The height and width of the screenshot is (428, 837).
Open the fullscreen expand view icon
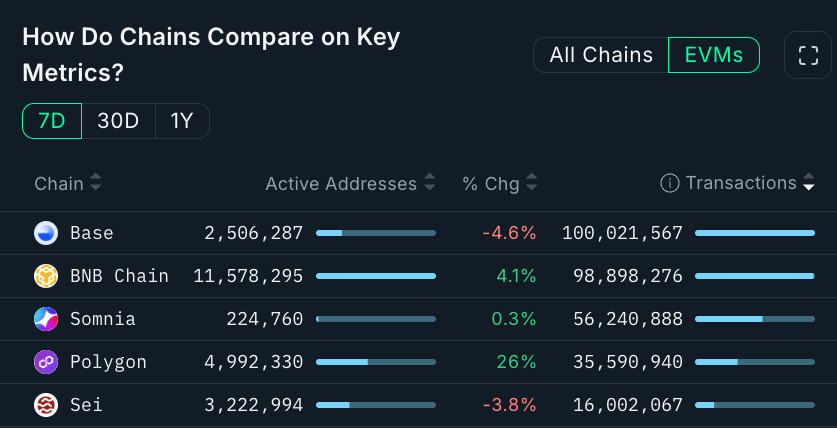pos(807,56)
